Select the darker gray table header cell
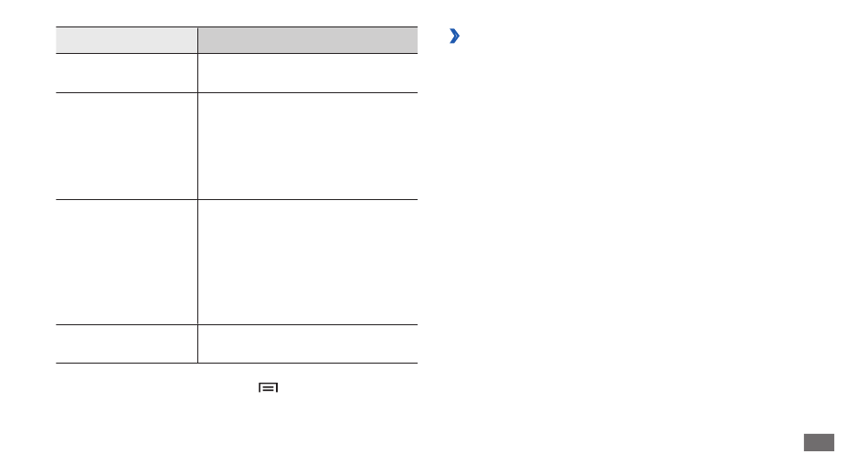Image resolution: width=868 pixels, height=454 pixels. pyautogui.click(x=308, y=40)
